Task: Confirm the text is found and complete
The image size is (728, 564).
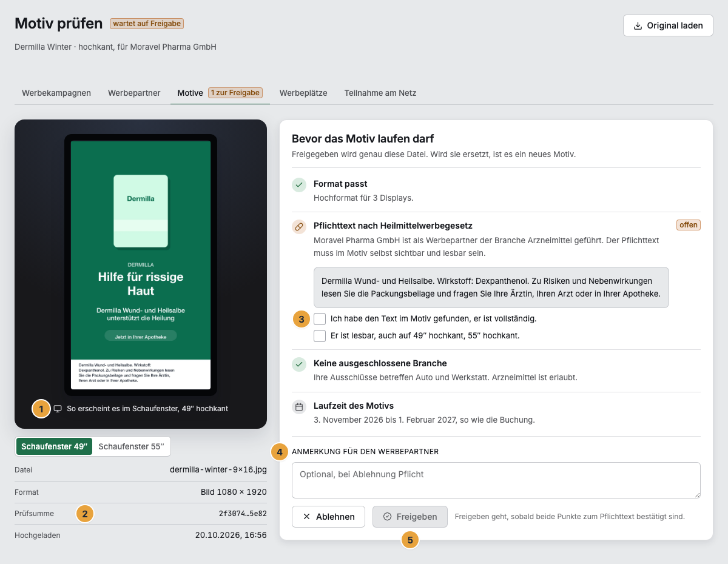Action: 320,319
